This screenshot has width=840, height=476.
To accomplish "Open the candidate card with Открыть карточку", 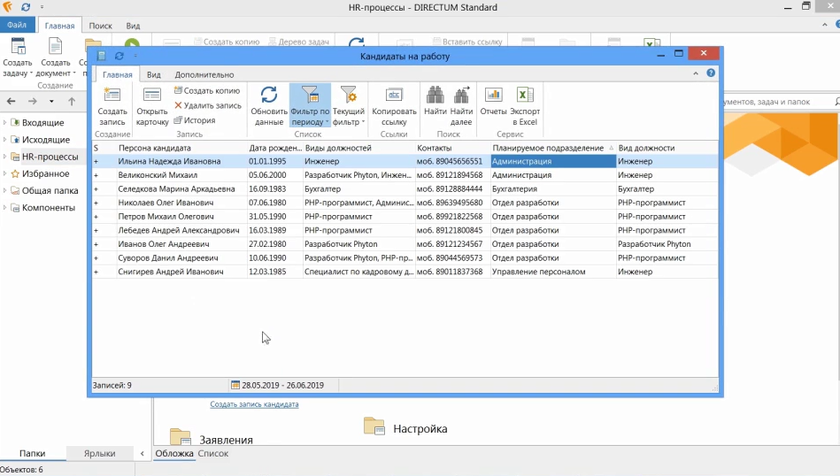I will [152, 96].
